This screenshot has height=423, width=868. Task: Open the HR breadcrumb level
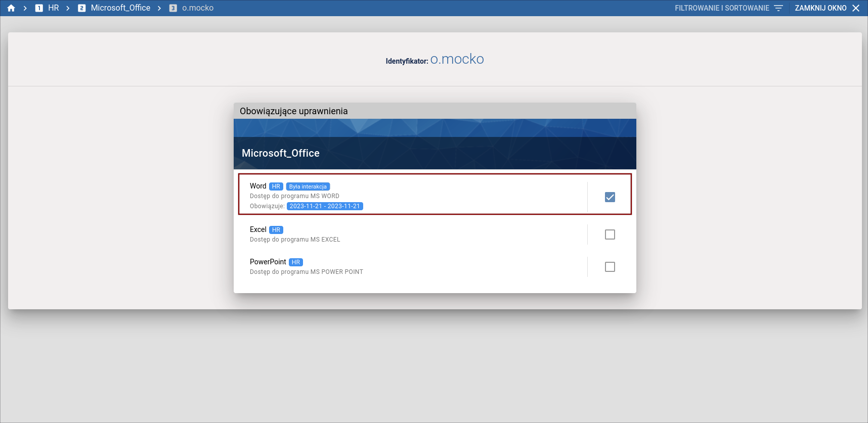(54, 8)
